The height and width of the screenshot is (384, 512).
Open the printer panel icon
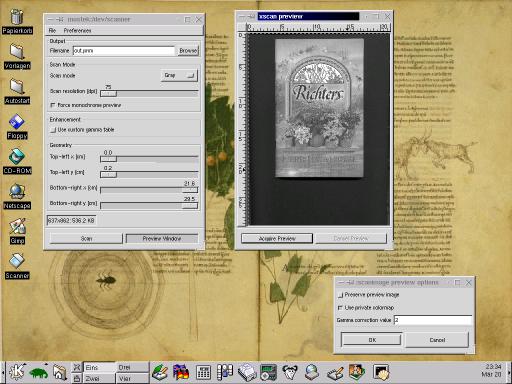pyautogui.click(x=247, y=372)
